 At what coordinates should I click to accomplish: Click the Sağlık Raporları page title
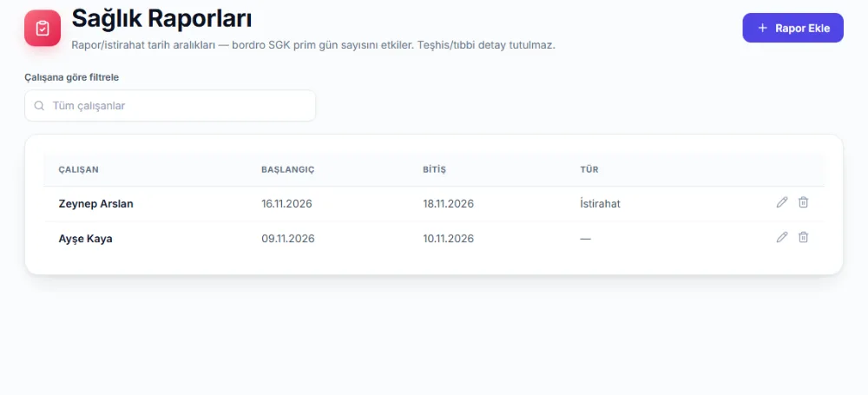(161, 18)
